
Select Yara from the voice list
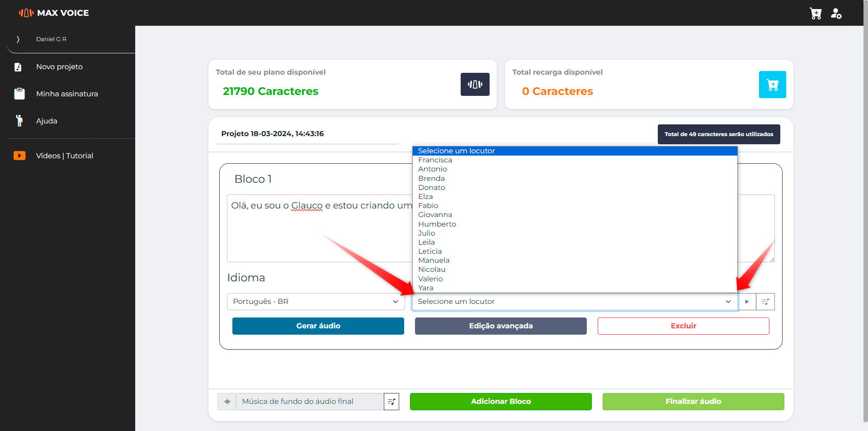[575, 288]
